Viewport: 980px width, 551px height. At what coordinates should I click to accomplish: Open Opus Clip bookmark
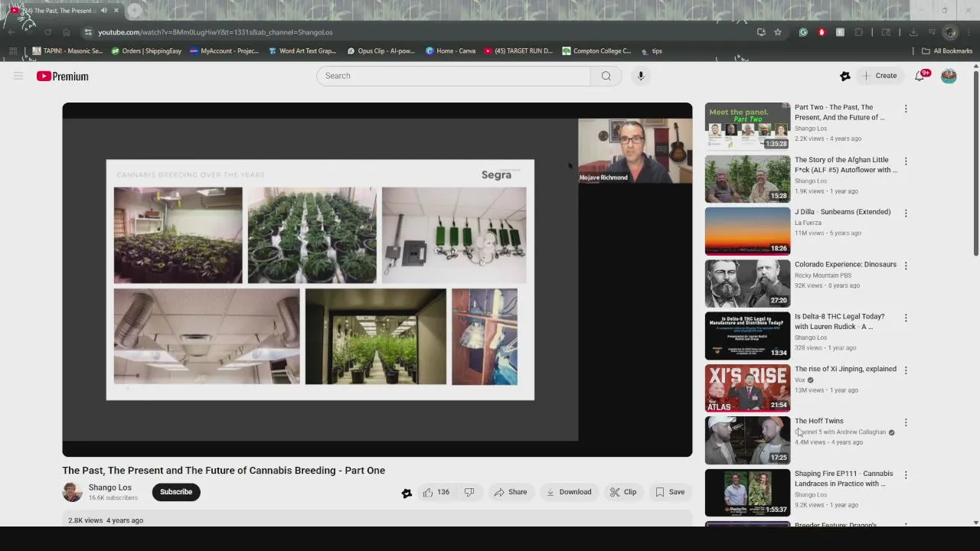(x=381, y=51)
